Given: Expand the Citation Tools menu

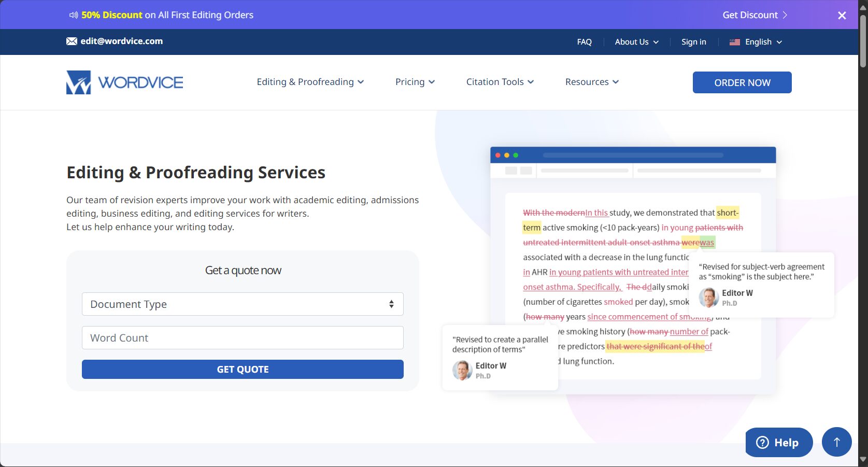Looking at the screenshot, I should [x=500, y=82].
